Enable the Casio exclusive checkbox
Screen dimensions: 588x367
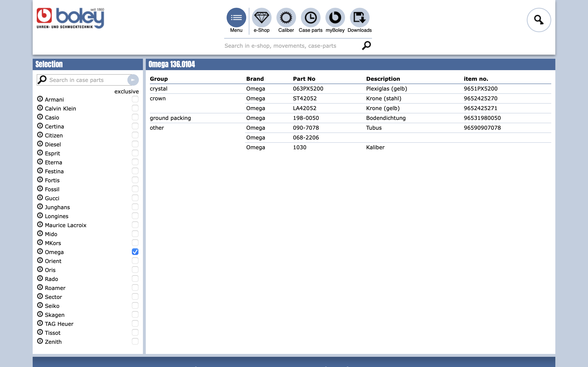135,117
